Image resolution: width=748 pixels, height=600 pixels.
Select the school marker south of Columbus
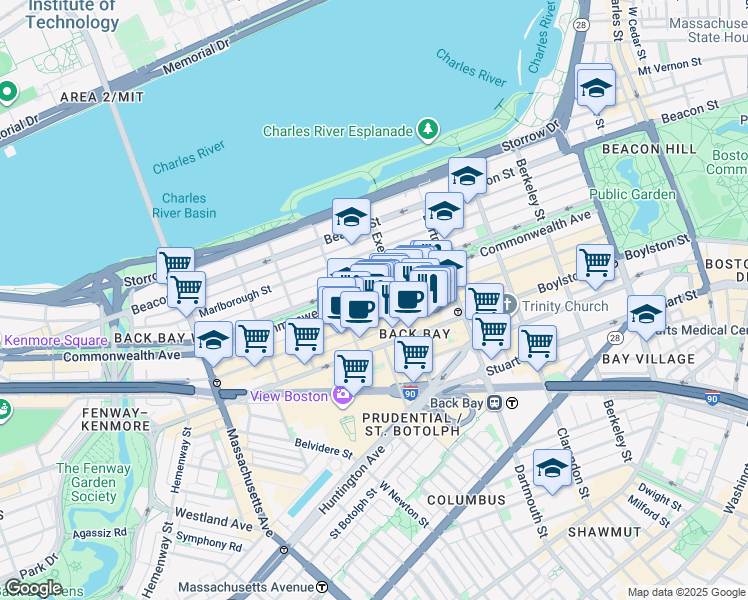[552, 470]
